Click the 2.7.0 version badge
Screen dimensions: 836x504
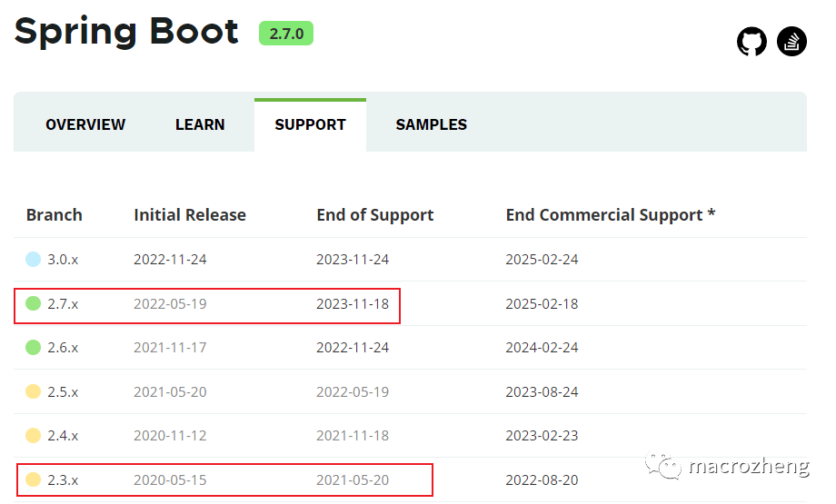(286, 34)
